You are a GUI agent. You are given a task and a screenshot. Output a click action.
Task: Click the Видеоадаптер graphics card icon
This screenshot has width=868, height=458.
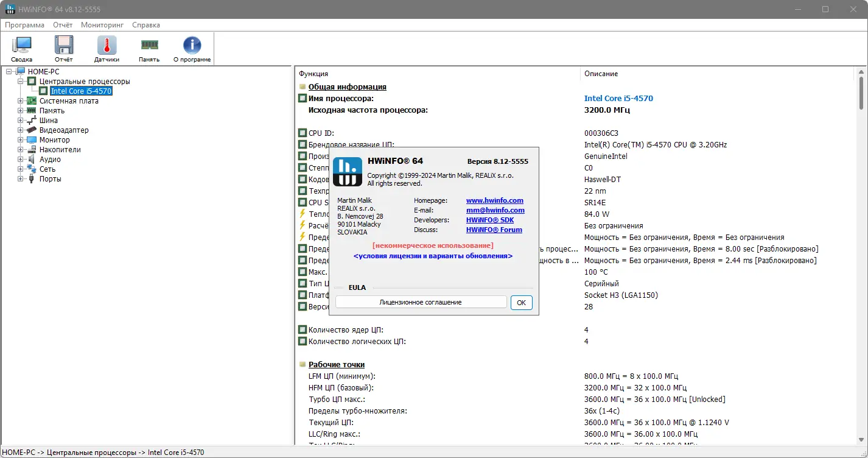click(x=32, y=130)
